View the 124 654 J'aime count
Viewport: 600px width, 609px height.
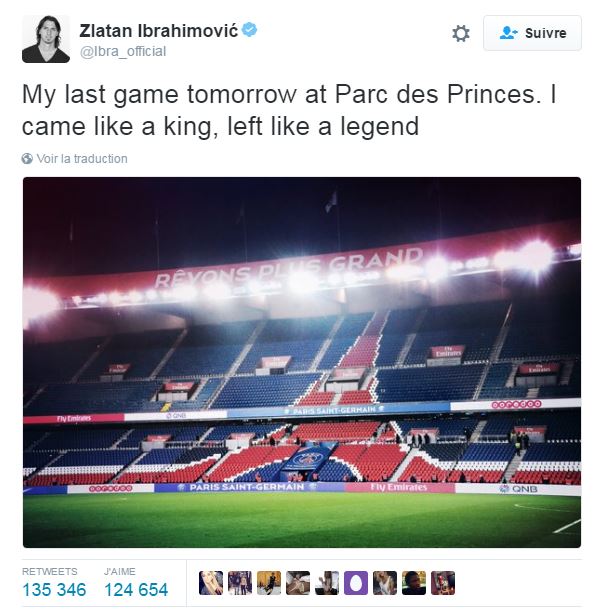coord(136,590)
